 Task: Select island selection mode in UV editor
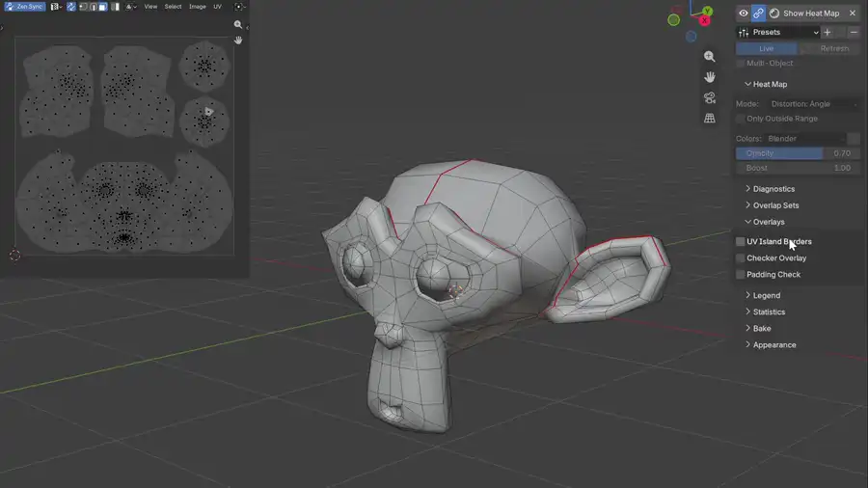[115, 7]
